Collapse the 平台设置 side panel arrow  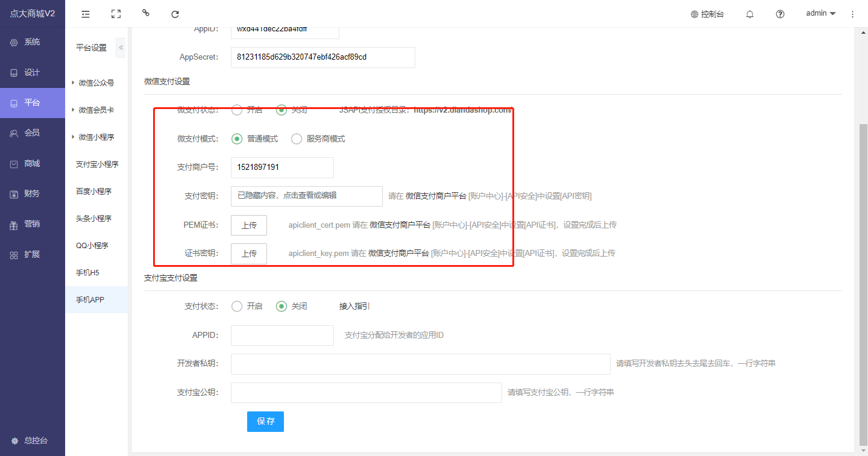click(x=121, y=48)
